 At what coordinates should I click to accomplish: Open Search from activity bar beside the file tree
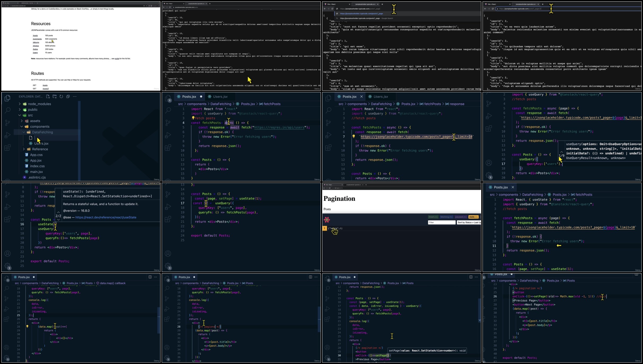click(x=7, y=110)
